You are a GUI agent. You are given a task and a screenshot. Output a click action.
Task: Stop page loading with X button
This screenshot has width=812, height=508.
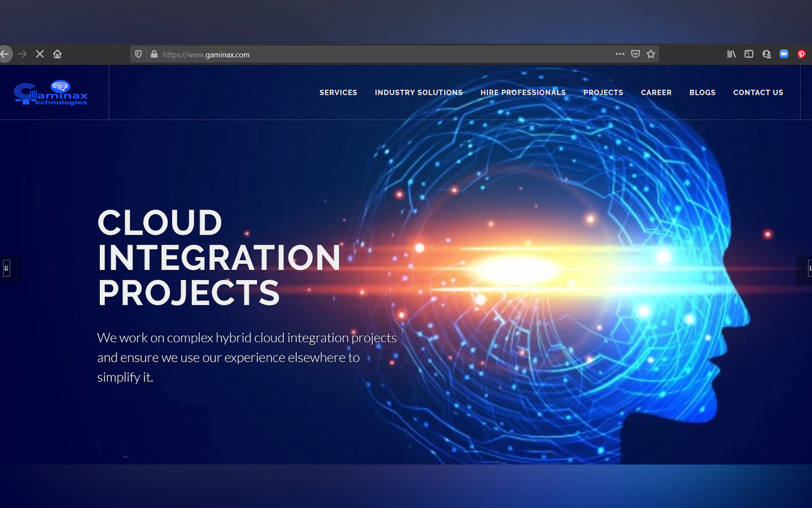coord(40,54)
